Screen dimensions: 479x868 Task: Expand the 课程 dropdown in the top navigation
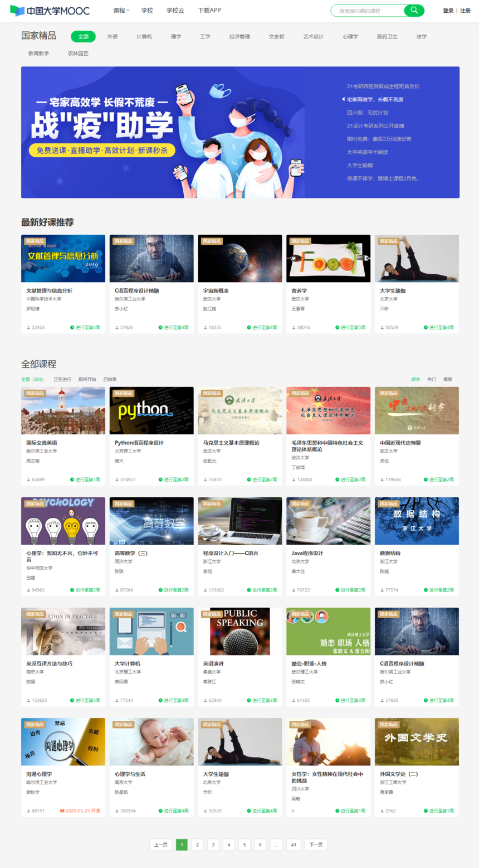pyautogui.click(x=121, y=11)
